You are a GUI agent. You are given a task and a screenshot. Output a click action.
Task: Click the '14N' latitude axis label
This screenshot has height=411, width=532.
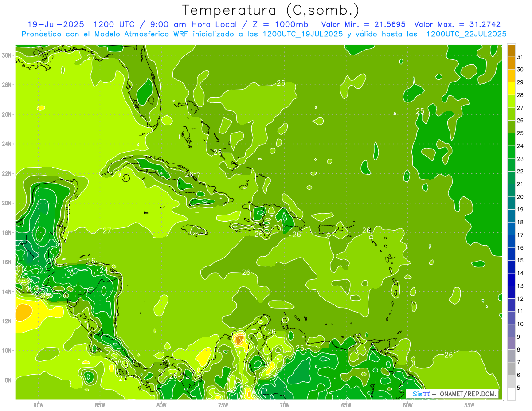[x=7, y=291]
